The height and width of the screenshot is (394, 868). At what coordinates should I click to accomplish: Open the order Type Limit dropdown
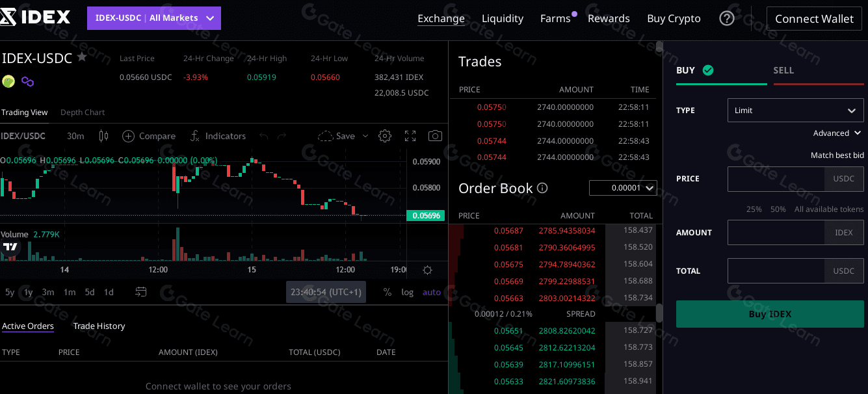pyautogui.click(x=795, y=110)
